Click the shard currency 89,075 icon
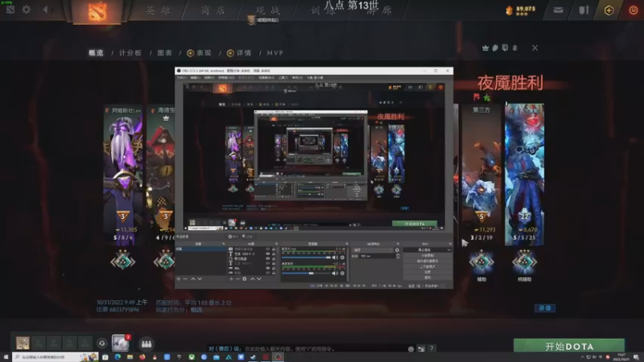This screenshot has width=644, height=362. click(x=510, y=10)
